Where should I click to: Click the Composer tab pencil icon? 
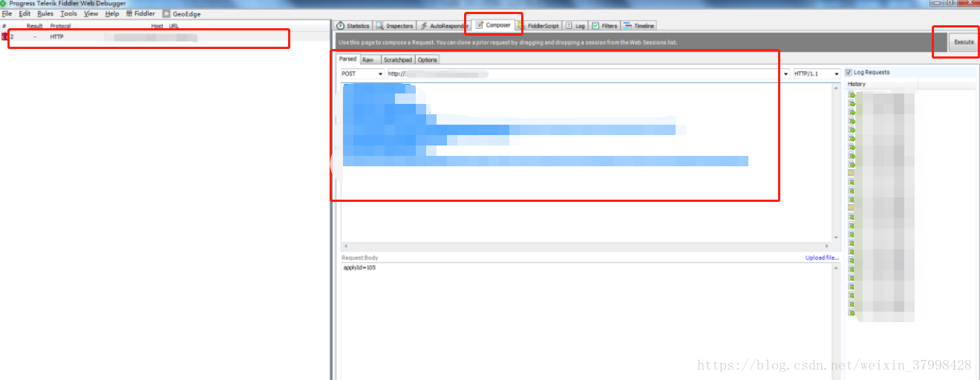[480, 25]
